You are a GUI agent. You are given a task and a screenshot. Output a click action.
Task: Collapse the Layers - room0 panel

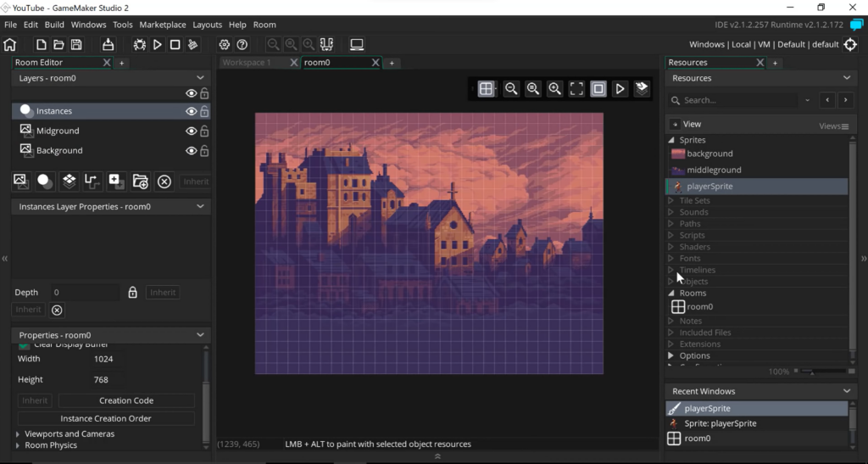[200, 78]
